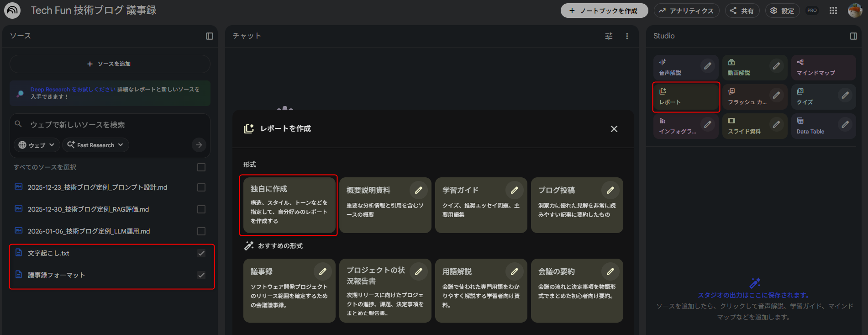This screenshot has height=335, width=868.
Task: Collapse the ソース panel using its sidebar icon
Action: [x=210, y=36]
